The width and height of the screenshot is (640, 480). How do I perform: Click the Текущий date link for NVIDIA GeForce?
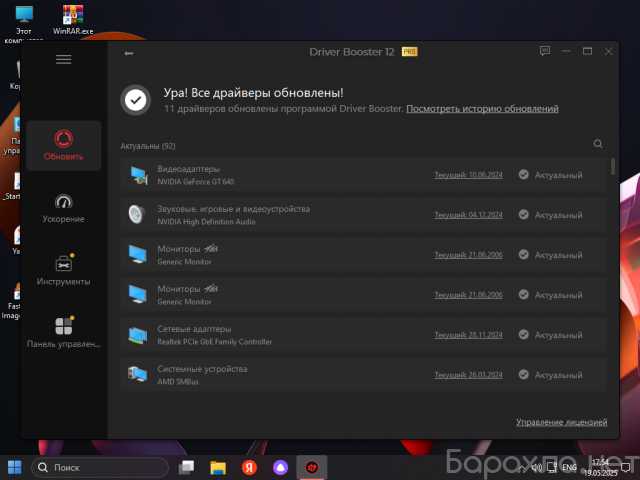(468, 175)
